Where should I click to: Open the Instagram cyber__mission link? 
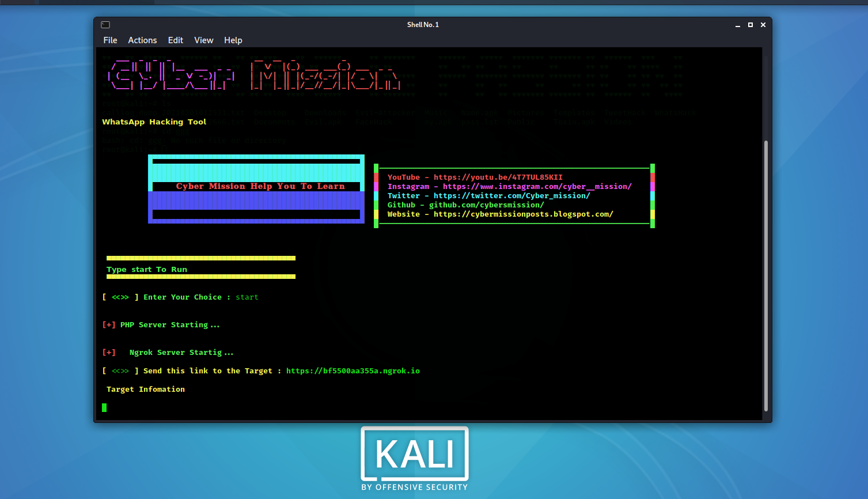pos(537,187)
